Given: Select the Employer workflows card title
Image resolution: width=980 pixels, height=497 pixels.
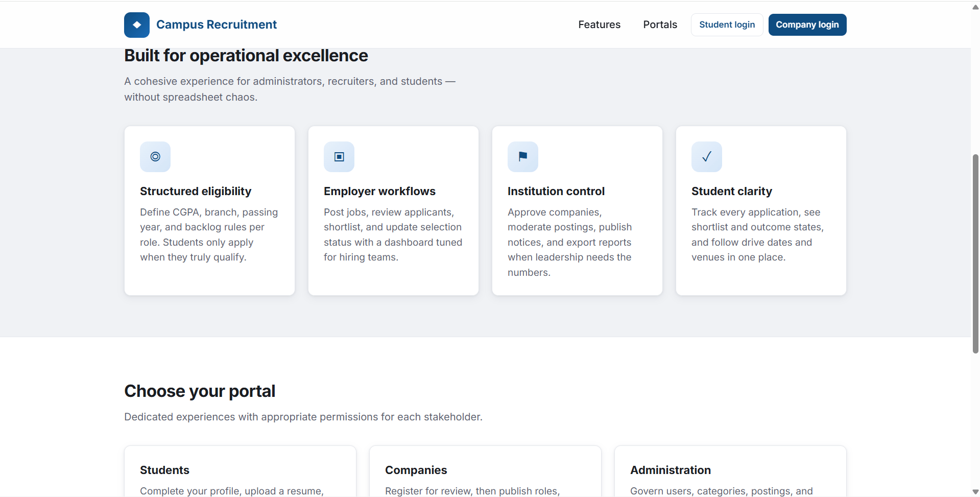Looking at the screenshot, I should pyautogui.click(x=379, y=191).
